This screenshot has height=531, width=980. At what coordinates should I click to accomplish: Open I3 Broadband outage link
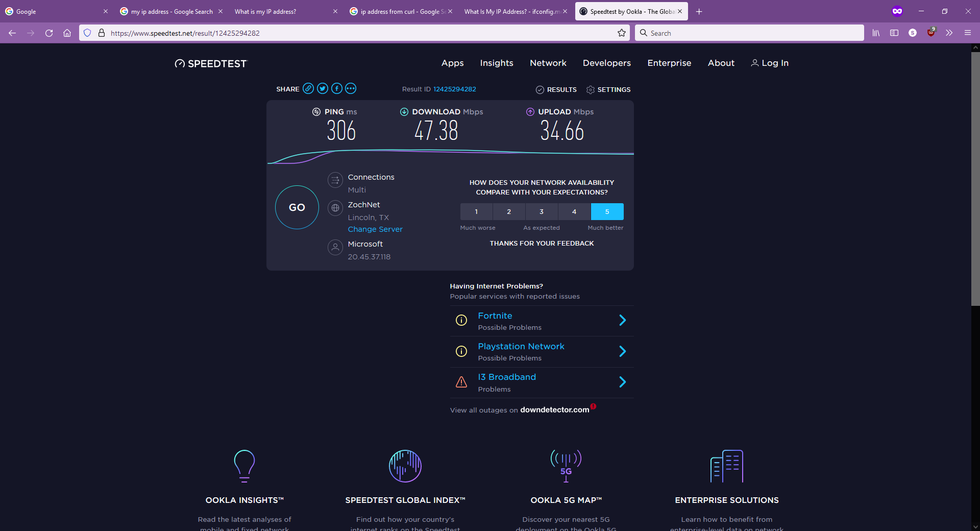click(x=507, y=377)
